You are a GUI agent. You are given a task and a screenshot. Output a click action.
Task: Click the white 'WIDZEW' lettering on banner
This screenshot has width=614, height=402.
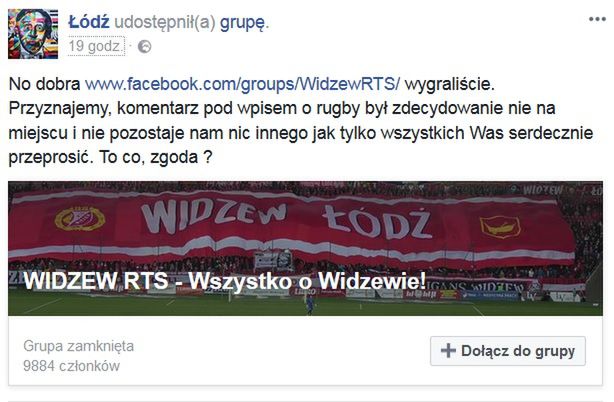coord(214,215)
